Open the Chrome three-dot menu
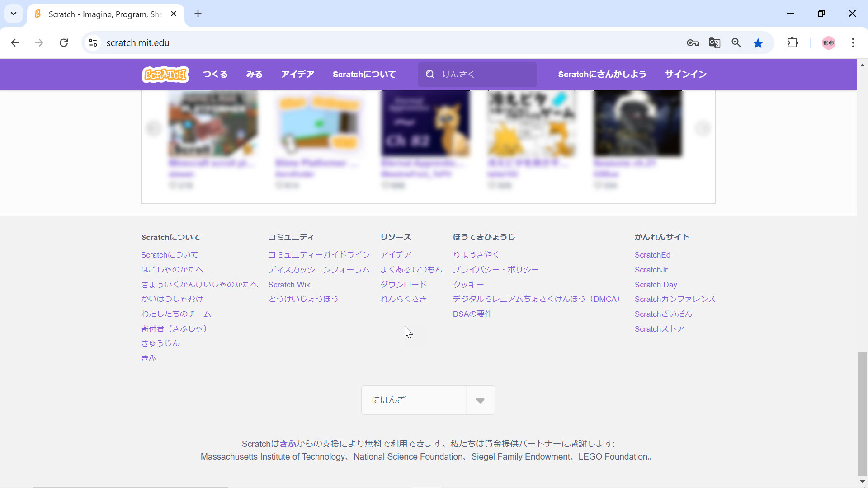 (x=853, y=43)
